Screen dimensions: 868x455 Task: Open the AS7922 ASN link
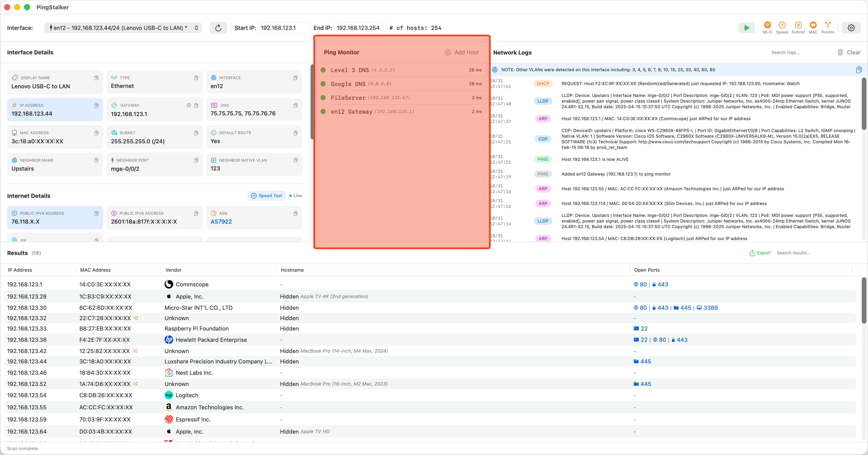click(x=221, y=222)
